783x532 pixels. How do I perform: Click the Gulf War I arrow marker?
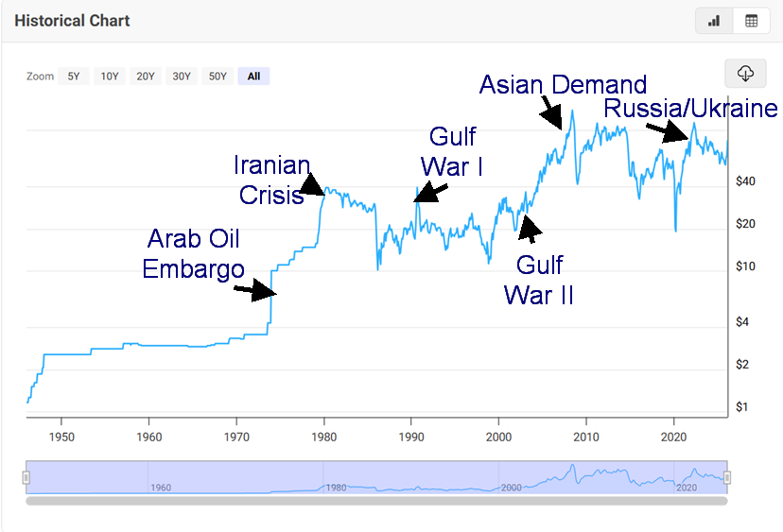point(429,193)
